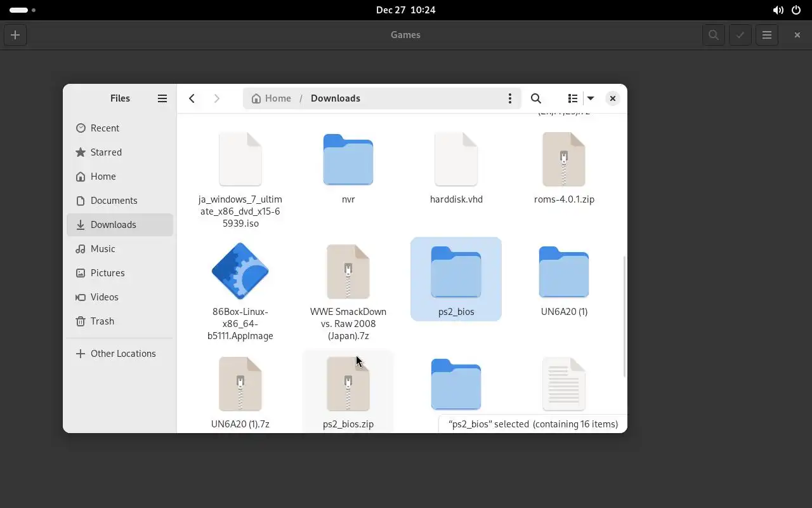Click Downloads in the path bar
The image size is (812, 508).
(x=336, y=98)
